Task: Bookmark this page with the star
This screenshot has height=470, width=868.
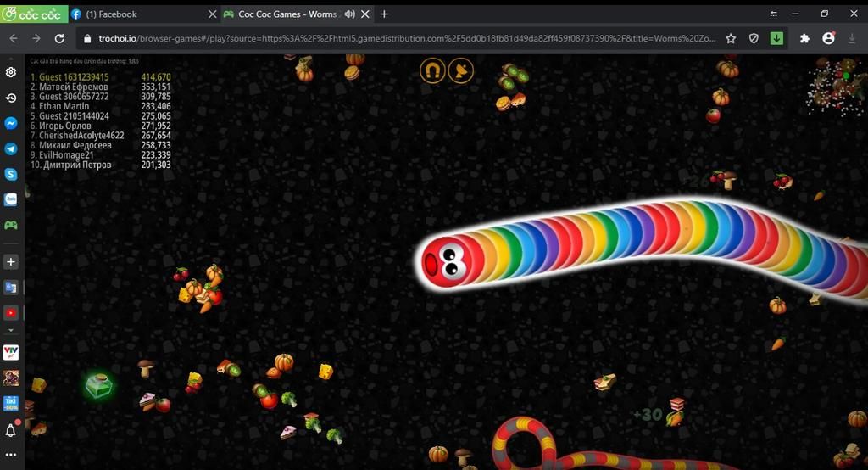Action: click(731, 38)
